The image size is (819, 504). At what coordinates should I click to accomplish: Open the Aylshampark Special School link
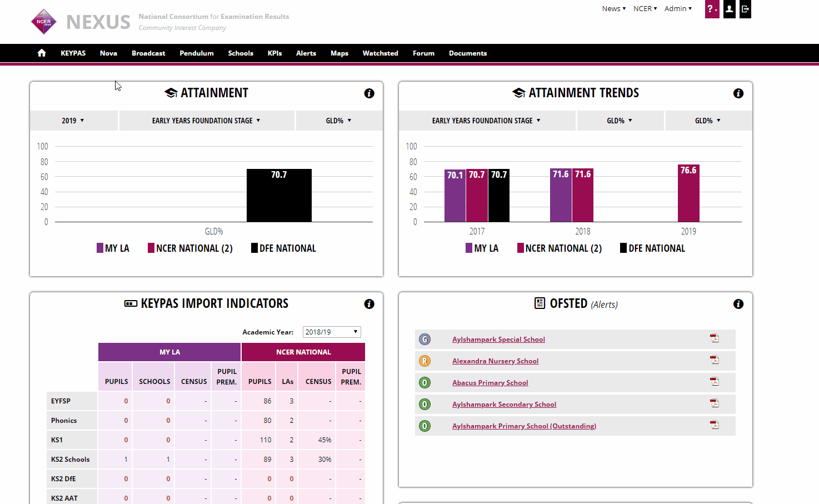click(x=498, y=339)
